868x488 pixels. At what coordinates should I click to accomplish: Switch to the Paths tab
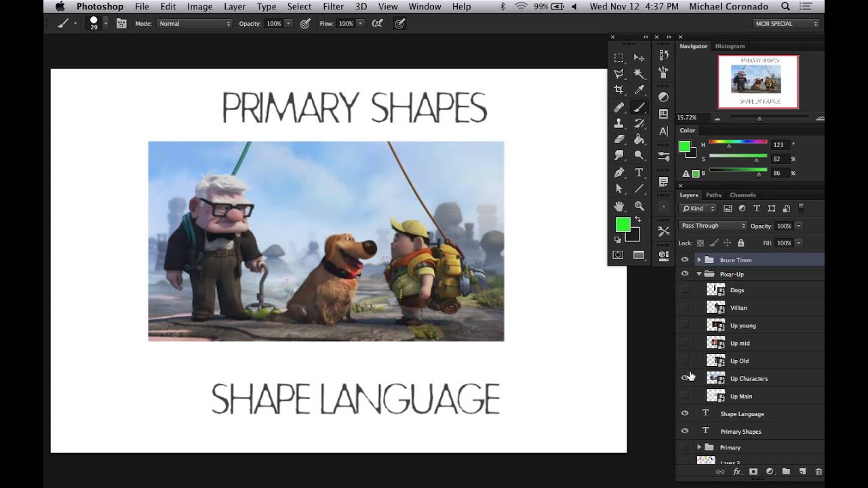tap(713, 195)
